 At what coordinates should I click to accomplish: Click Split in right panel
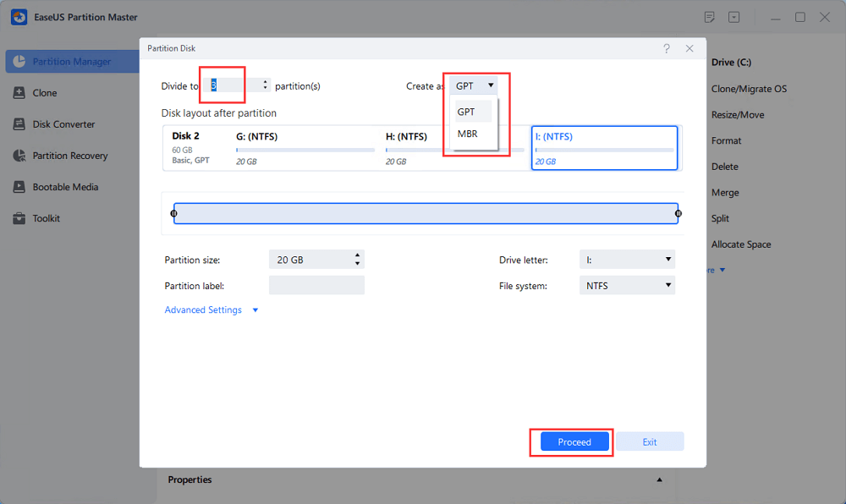pos(720,218)
